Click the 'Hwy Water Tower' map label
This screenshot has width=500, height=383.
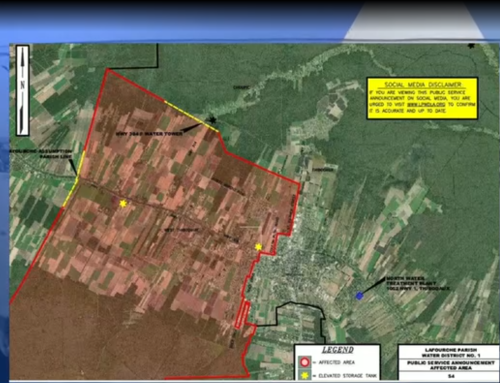(149, 134)
